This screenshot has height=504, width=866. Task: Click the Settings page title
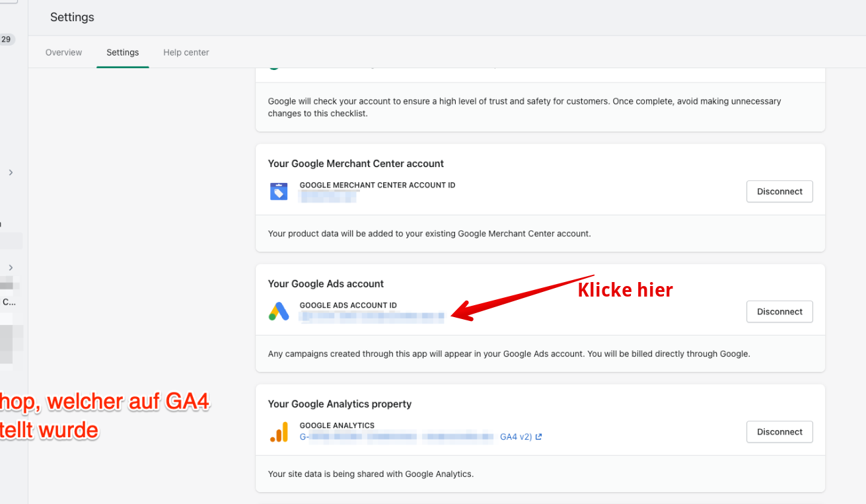point(72,17)
